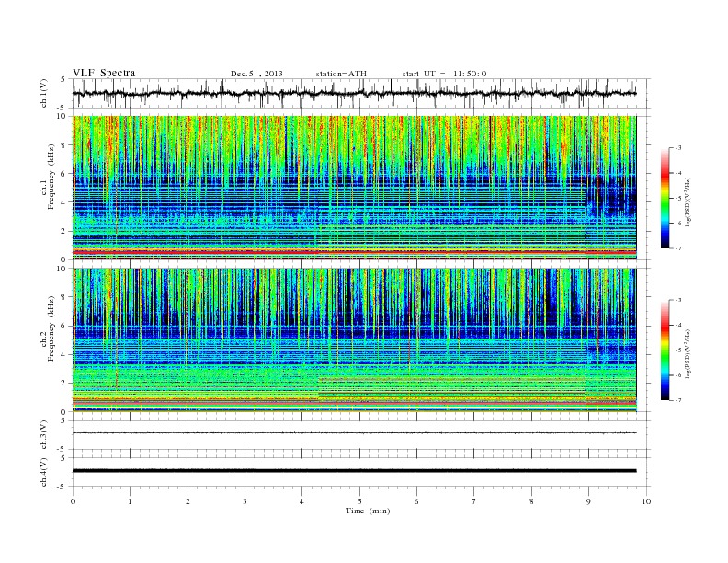Click the red horizontal band in ch.1 spectrogram
The width and height of the screenshot is (728, 563).
point(354,252)
